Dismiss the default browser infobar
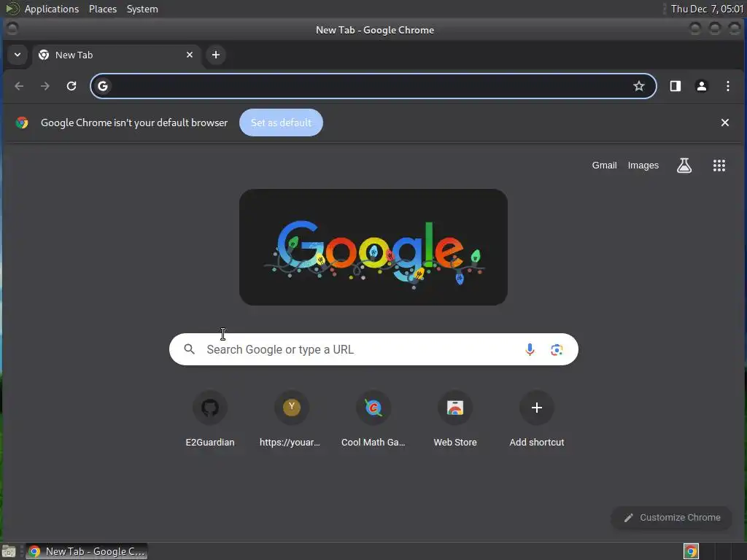The image size is (747, 560). click(x=725, y=122)
